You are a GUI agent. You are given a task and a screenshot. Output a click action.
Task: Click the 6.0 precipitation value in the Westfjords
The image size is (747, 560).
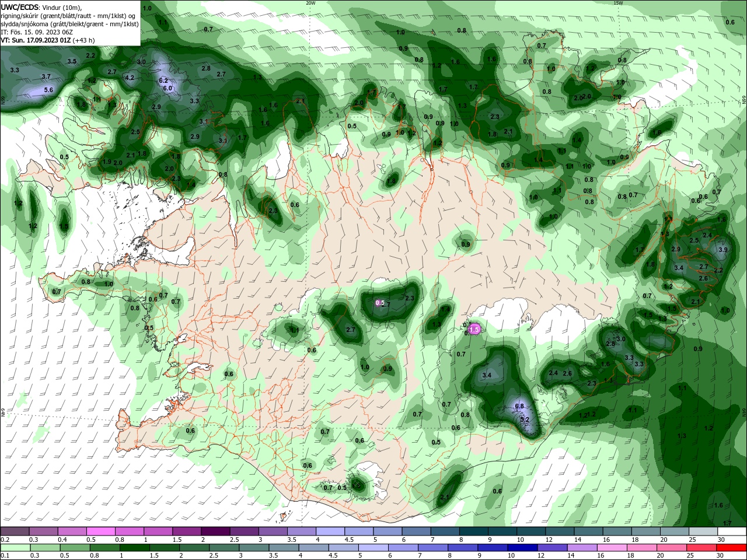click(x=167, y=88)
